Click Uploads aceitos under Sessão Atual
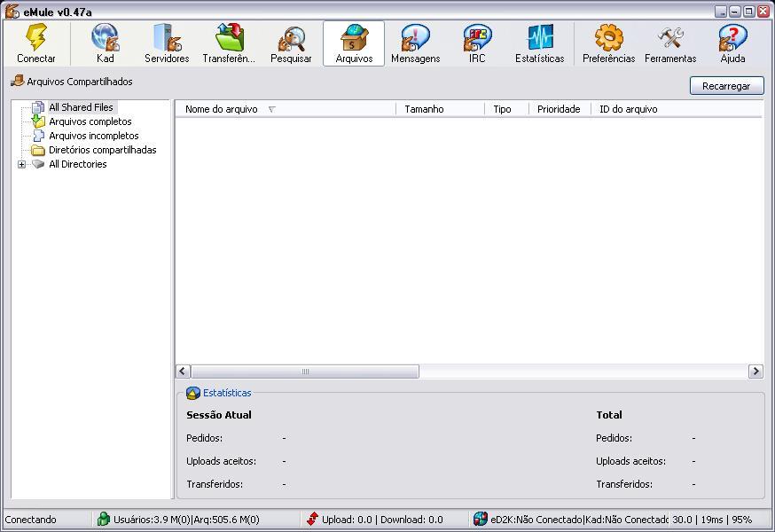This screenshot has width=775, height=532. tap(221, 461)
